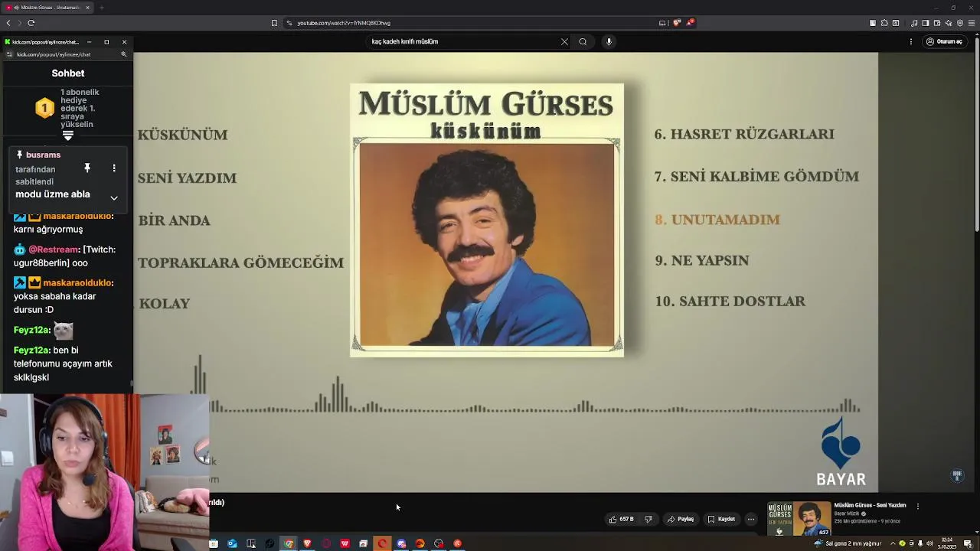980x551 pixels.
Task: Click username maskaraoldukio above karnı ağrıyormuş
Action: pos(78,217)
